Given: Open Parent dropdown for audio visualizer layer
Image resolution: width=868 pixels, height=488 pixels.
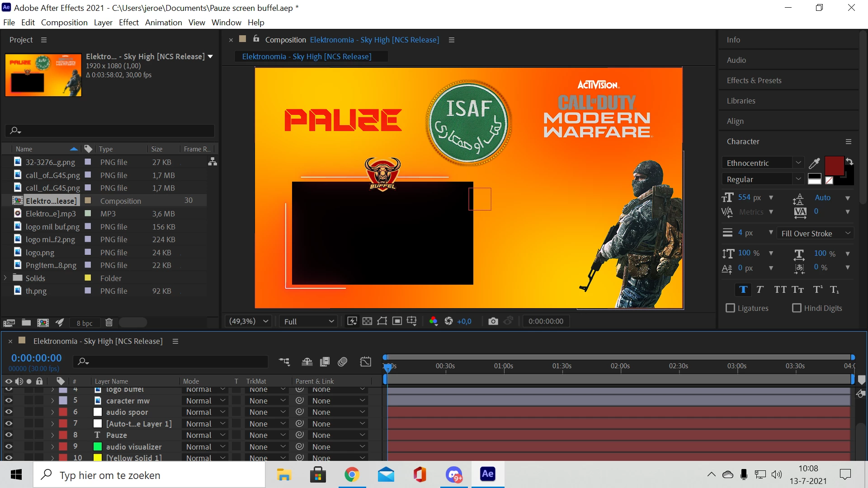Looking at the screenshot, I should [338, 447].
